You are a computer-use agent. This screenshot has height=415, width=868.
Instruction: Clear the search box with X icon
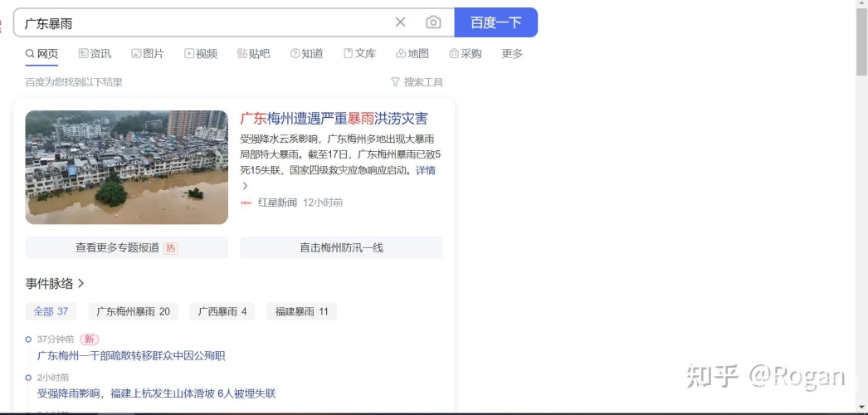(400, 22)
